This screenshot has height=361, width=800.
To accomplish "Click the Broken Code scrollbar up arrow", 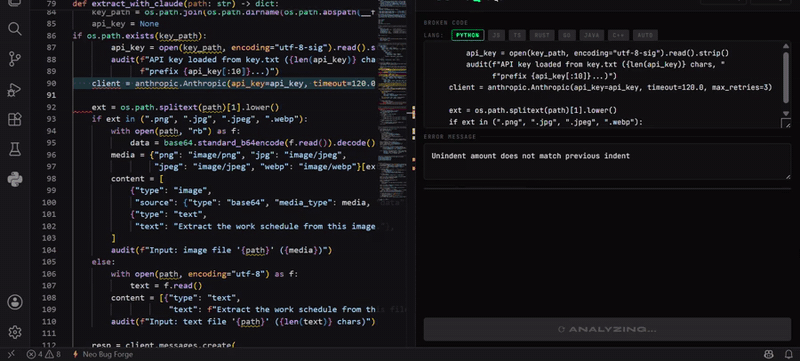I will 786,46.
